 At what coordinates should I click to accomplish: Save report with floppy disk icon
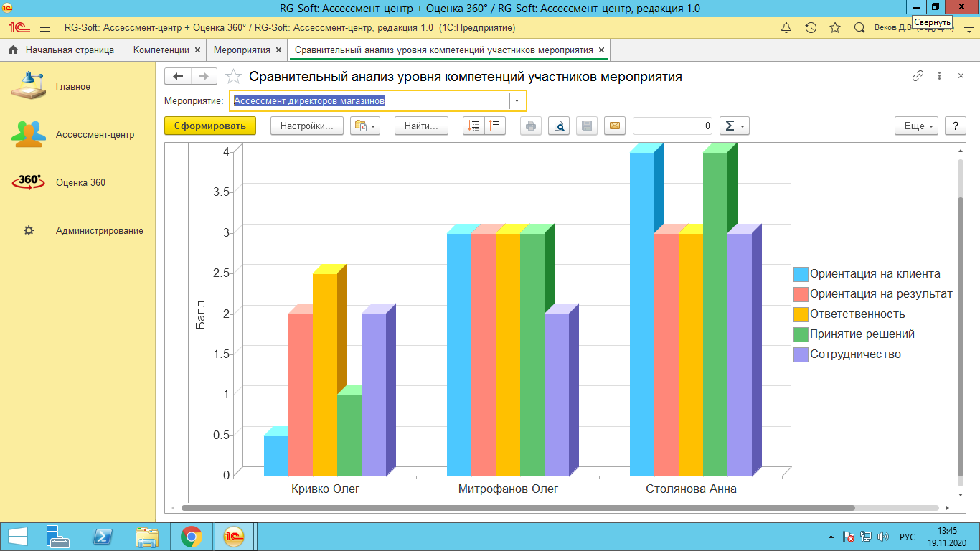tap(587, 126)
